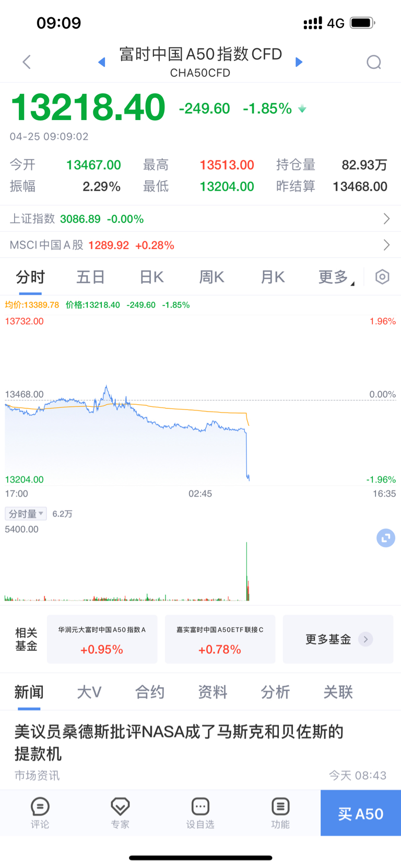The width and height of the screenshot is (401, 868).
Task: Open the NASA 桑德斯 news headline
Action: pos(179,742)
